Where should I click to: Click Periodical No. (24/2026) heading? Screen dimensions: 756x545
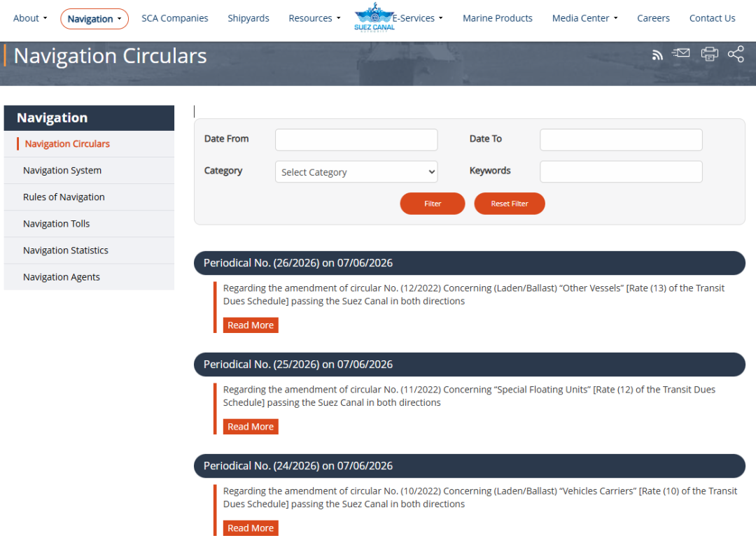(470, 466)
